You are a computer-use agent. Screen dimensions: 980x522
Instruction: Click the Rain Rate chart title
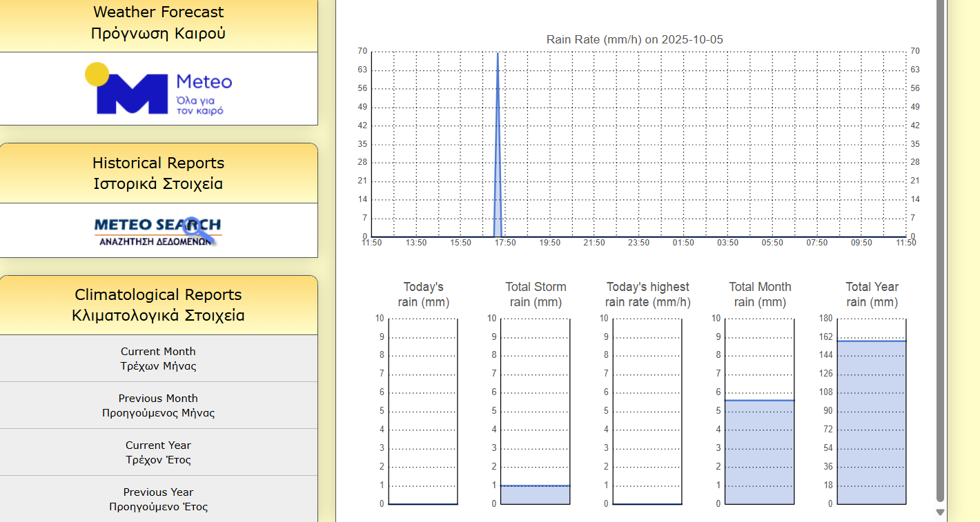(x=635, y=39)
